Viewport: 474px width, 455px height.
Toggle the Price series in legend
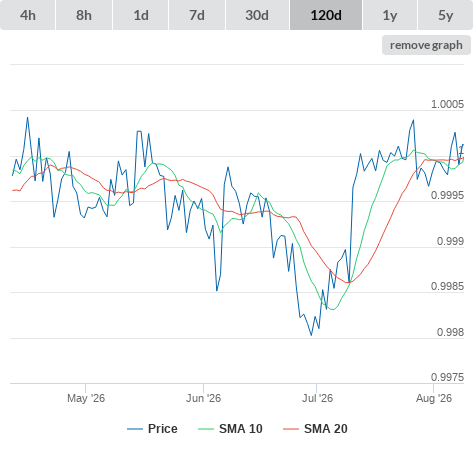[163, 429]
